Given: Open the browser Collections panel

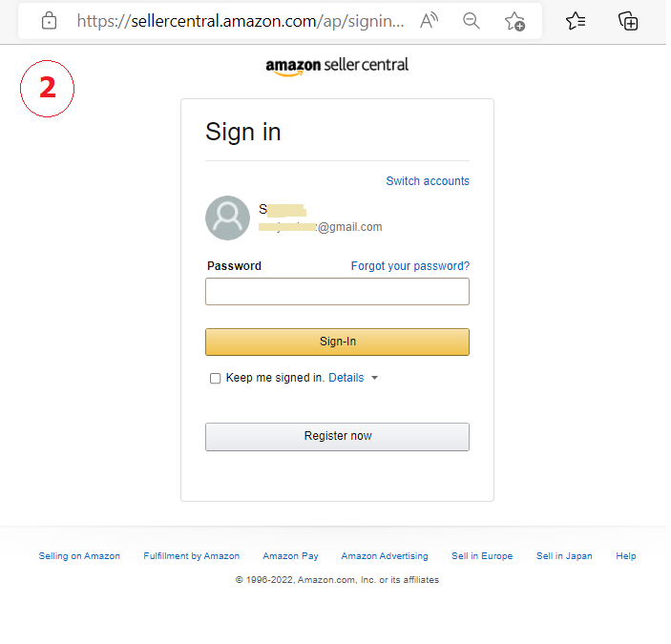Looking at the screenshot, I should pyautogui.click(x=627, y=21).
